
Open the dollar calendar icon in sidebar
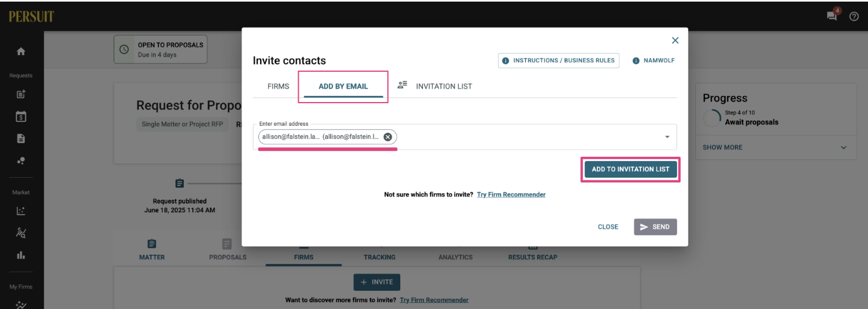[21, 116]
